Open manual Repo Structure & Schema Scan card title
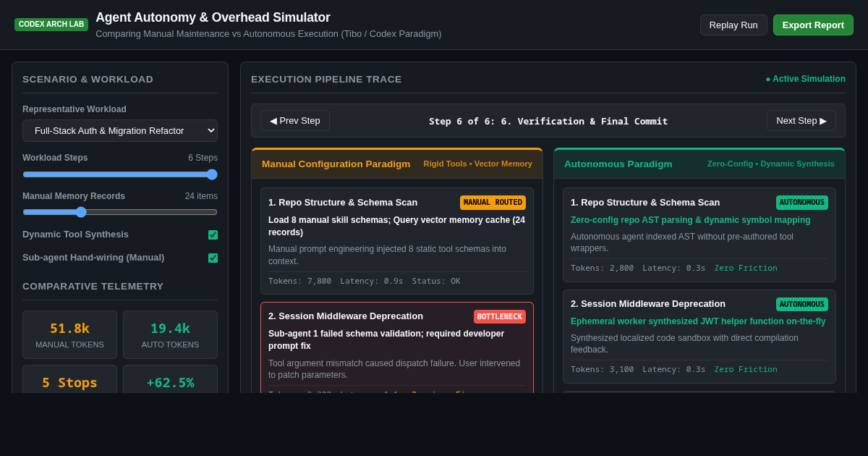 tap(343, 203)
